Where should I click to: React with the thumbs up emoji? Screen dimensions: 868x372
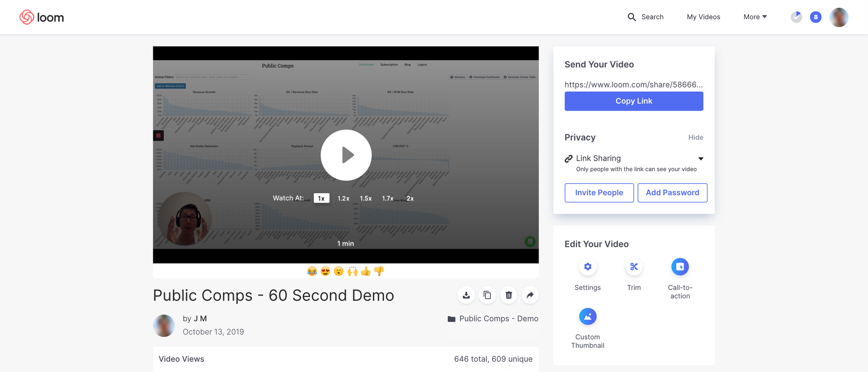[x=366, y=271]
